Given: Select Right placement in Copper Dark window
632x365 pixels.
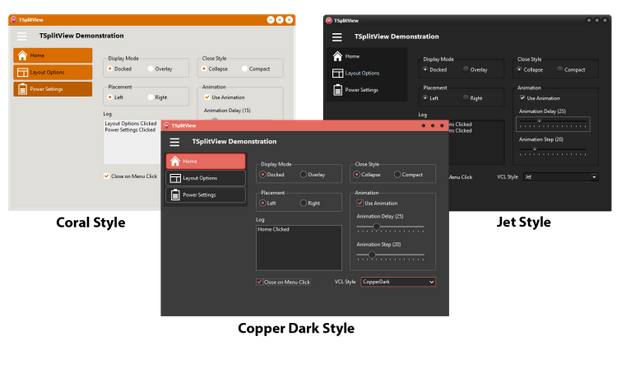Looking at the screenshot, I should [310, 203].
